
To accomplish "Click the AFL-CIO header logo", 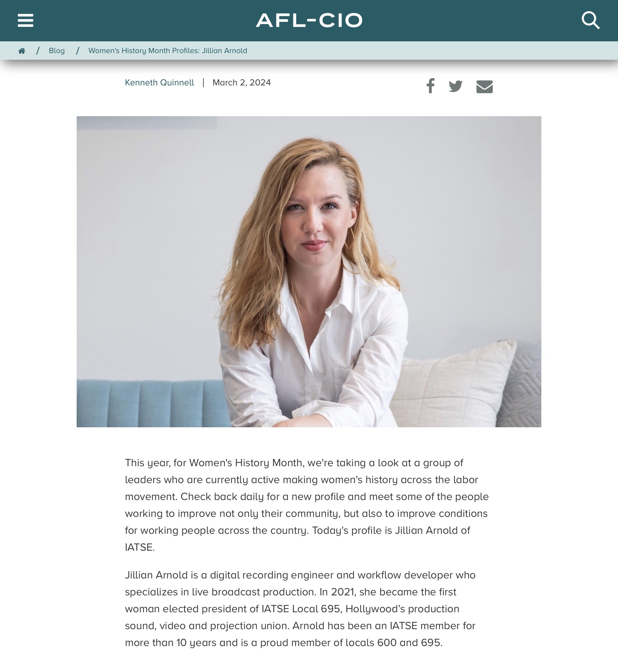I will coord(309,21).
